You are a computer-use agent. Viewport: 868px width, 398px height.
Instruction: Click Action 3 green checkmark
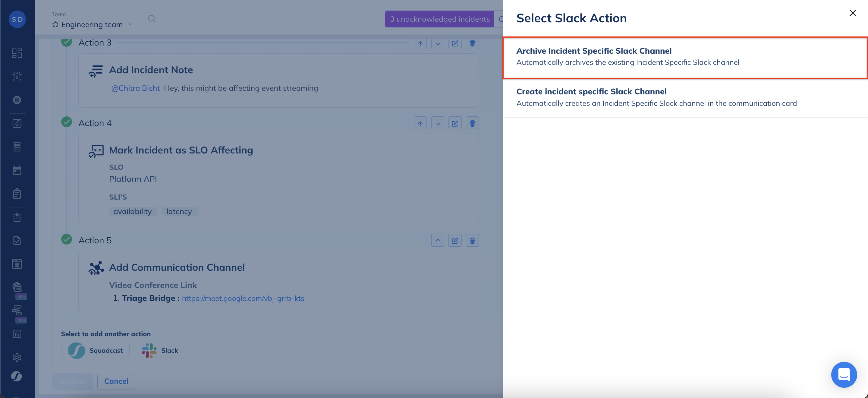[x=67, y=42]
